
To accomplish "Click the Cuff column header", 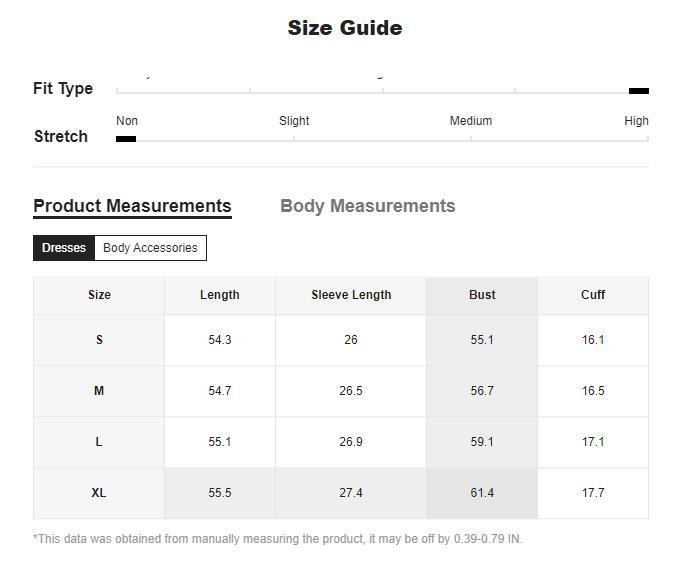I will pos(593,295).
